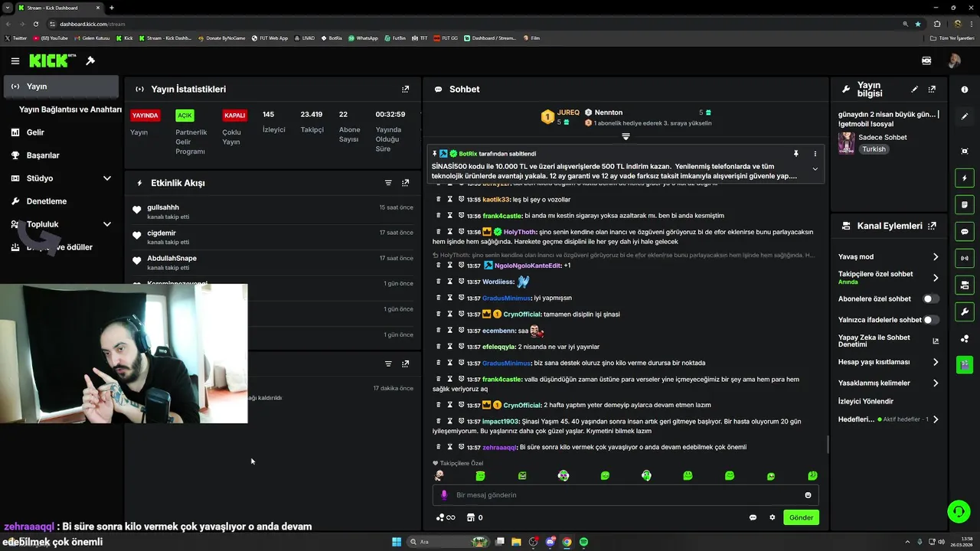Click the chat scrollbar thumb
This screenshot has width=980, height=551.
pos(827,444)
